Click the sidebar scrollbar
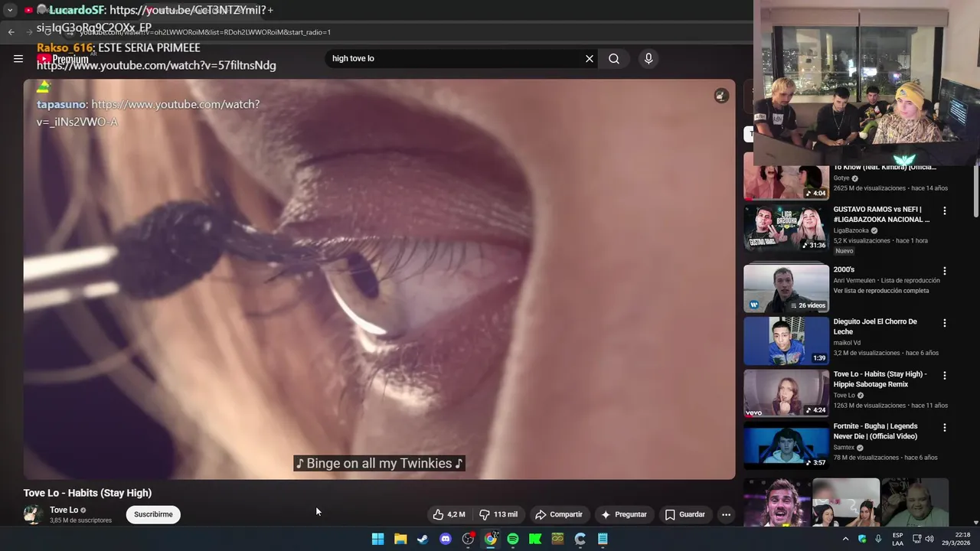980x551 pixels. pyautogui.click(x=975, y=191)
